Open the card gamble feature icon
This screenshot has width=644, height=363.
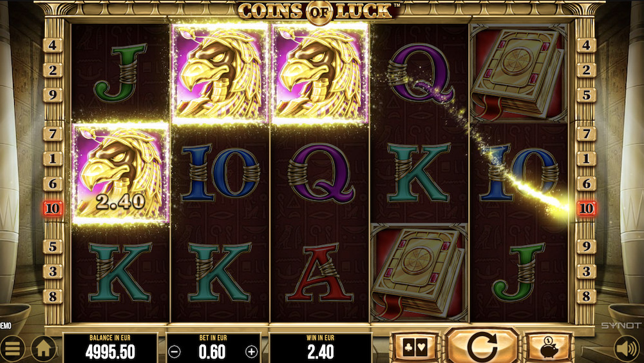click(415, 348)
